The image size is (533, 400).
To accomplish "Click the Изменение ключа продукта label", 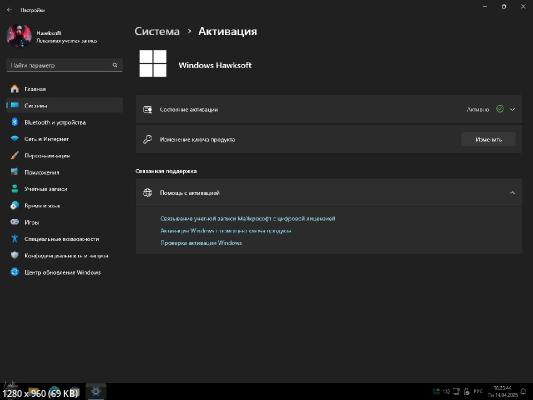I will tap(197, 140).
